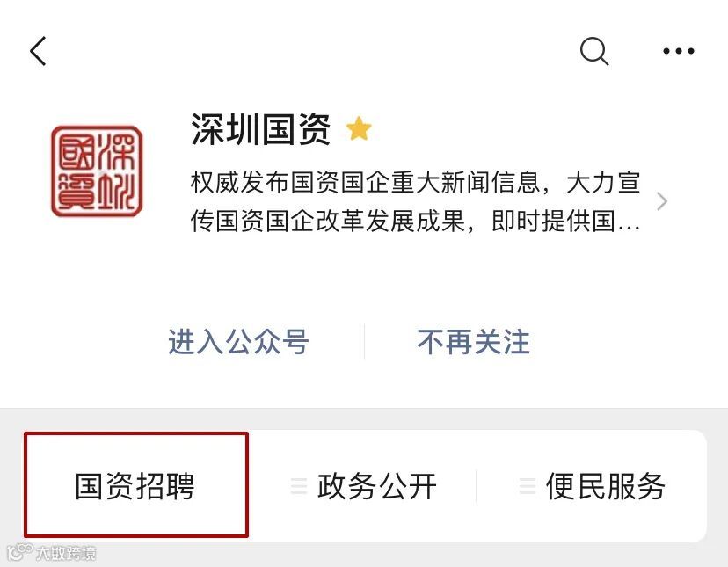The width and height of the screenshot is (728, 567).
Task: Expand submenu icon beside 政务公开
Action: (299, 486)
